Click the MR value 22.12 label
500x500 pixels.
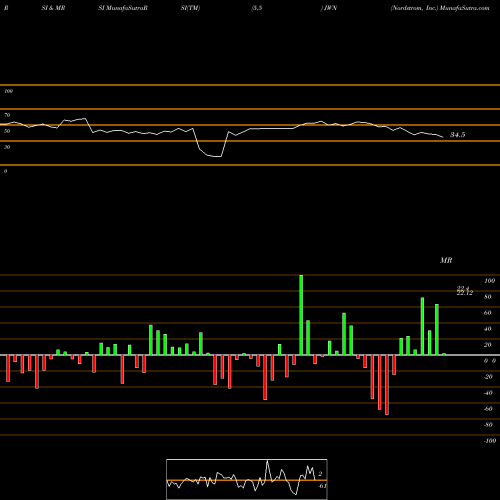click(465, 293)
